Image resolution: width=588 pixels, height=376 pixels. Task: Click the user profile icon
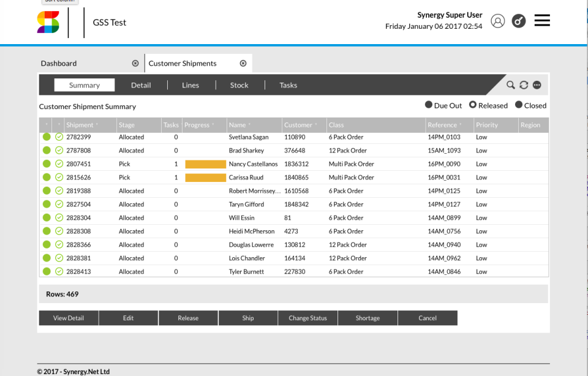497,20
